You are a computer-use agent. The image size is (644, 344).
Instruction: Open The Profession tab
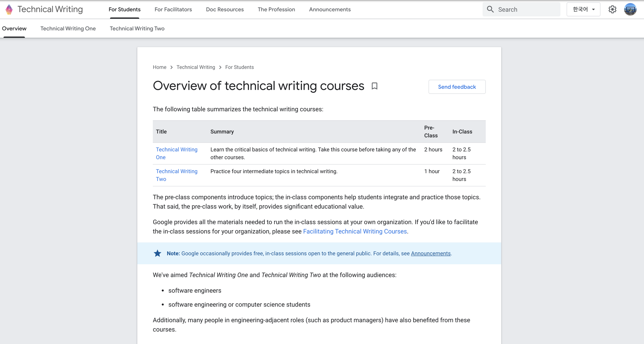tap(276, 9)
